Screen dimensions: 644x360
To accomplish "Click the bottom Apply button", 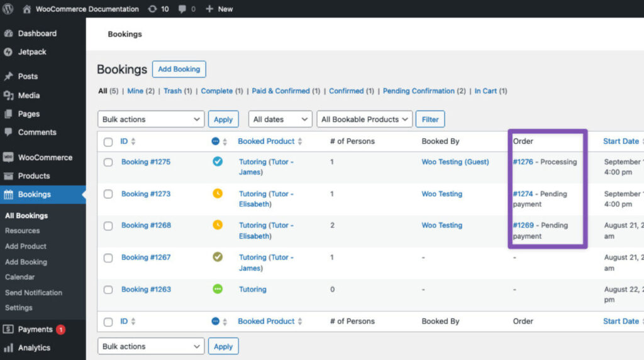I will (223, 346).
